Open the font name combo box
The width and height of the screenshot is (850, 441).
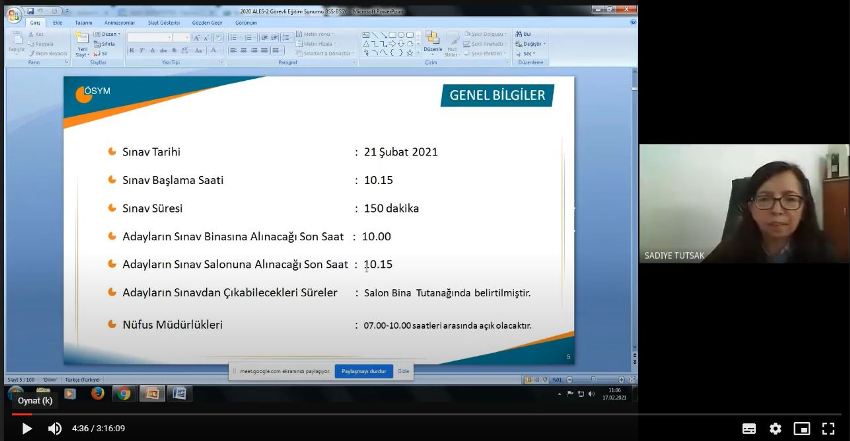[150, 37]
